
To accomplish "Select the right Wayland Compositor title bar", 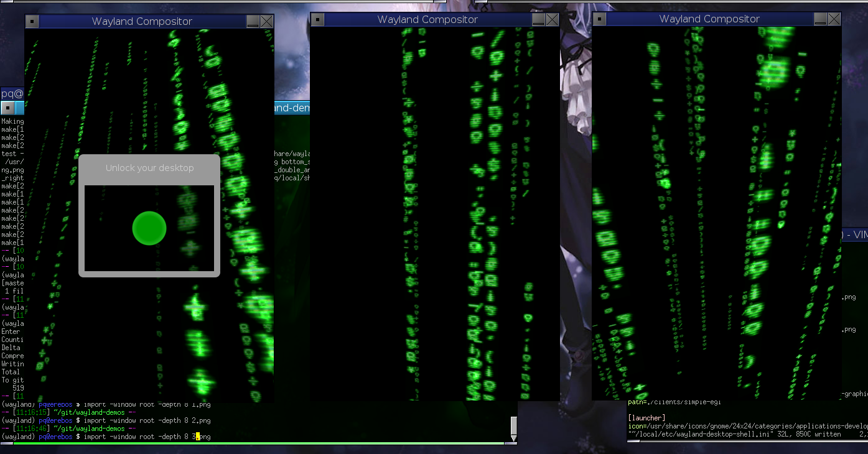I will tap(709, 19).
